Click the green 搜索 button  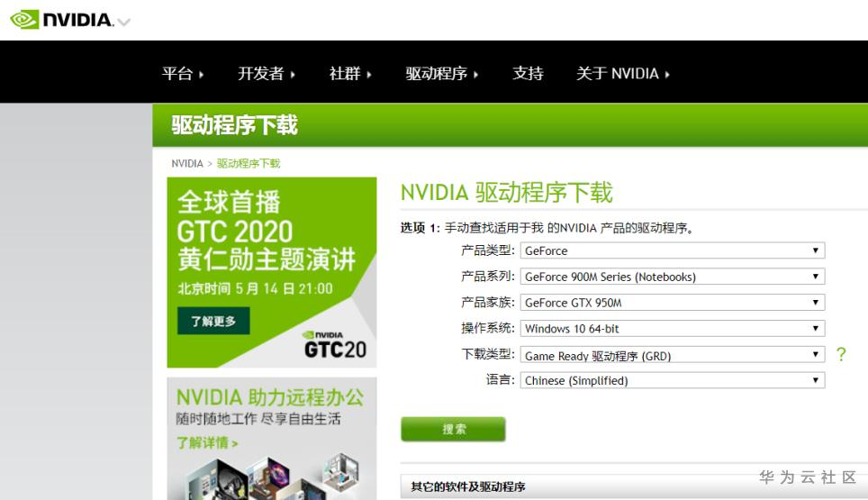(453, 429)
